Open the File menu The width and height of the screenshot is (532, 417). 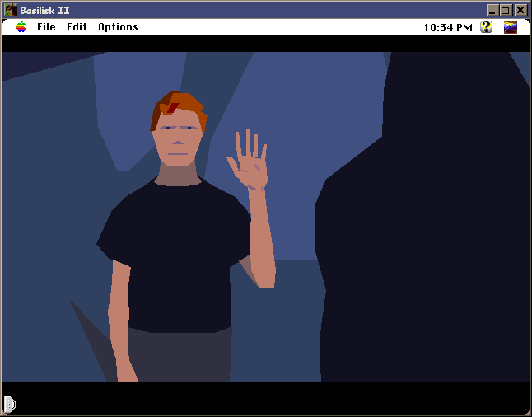46,27
